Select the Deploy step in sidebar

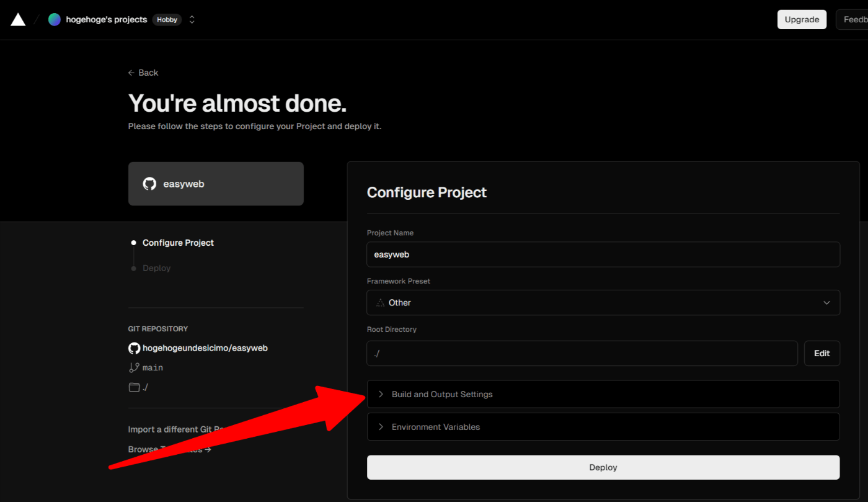[x=156, y=268]
